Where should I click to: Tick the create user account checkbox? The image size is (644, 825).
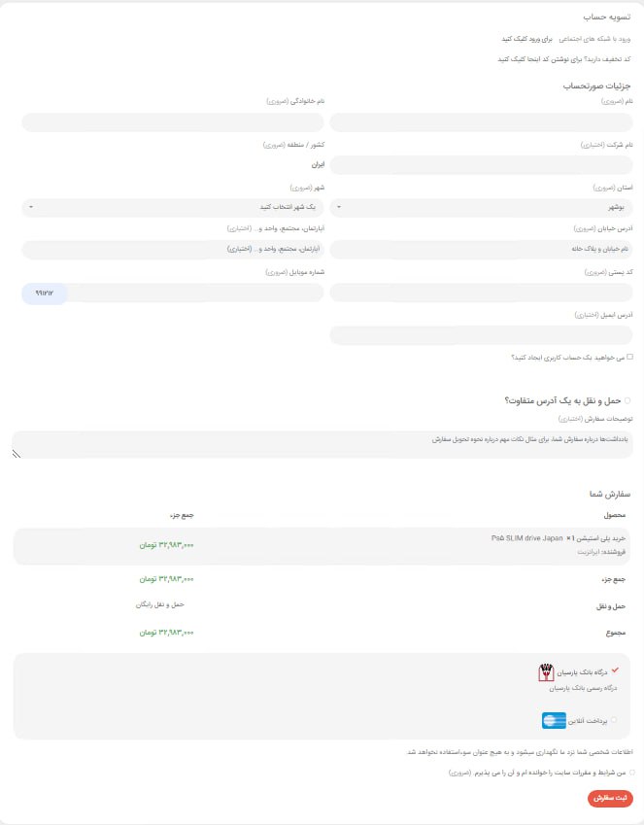(629, 357)
